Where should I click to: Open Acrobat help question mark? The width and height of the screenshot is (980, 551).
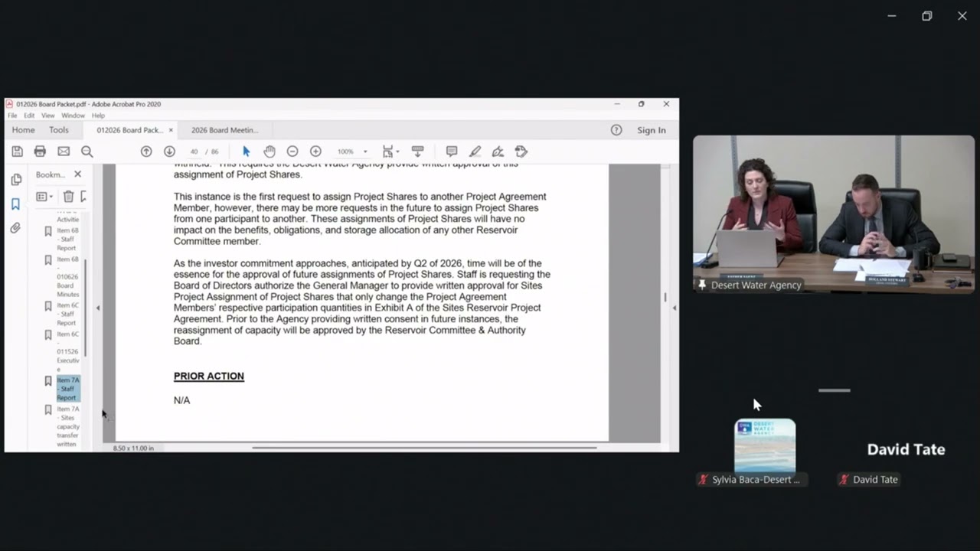[x=616, y=130]
